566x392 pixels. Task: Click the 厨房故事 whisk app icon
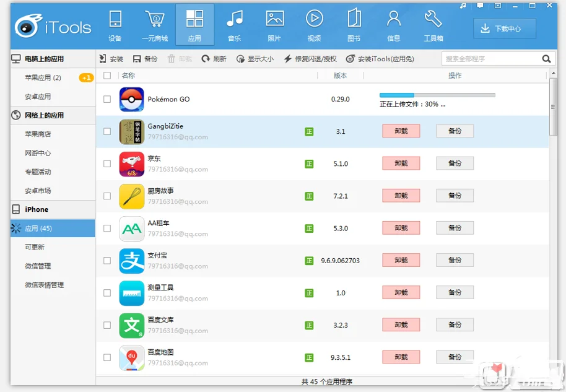(x=132, y=196)
